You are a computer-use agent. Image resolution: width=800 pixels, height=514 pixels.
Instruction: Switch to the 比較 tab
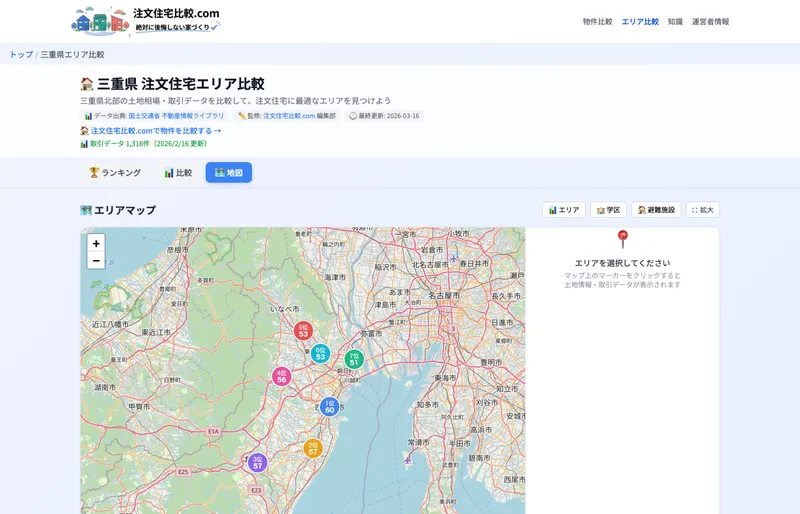point(178,173)
